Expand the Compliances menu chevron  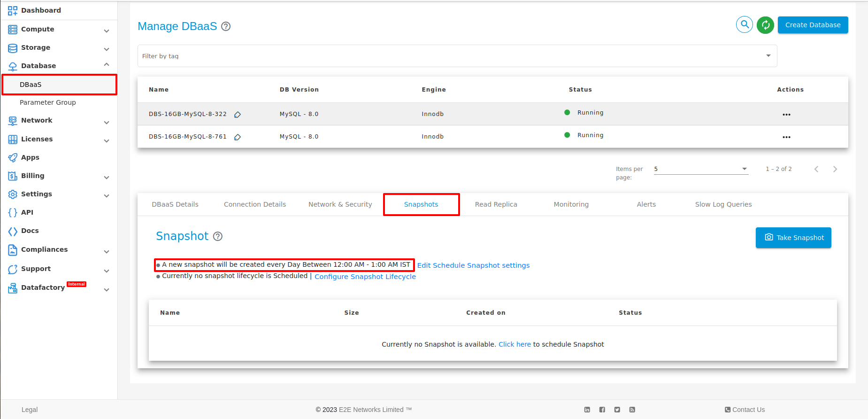(107, 252)
